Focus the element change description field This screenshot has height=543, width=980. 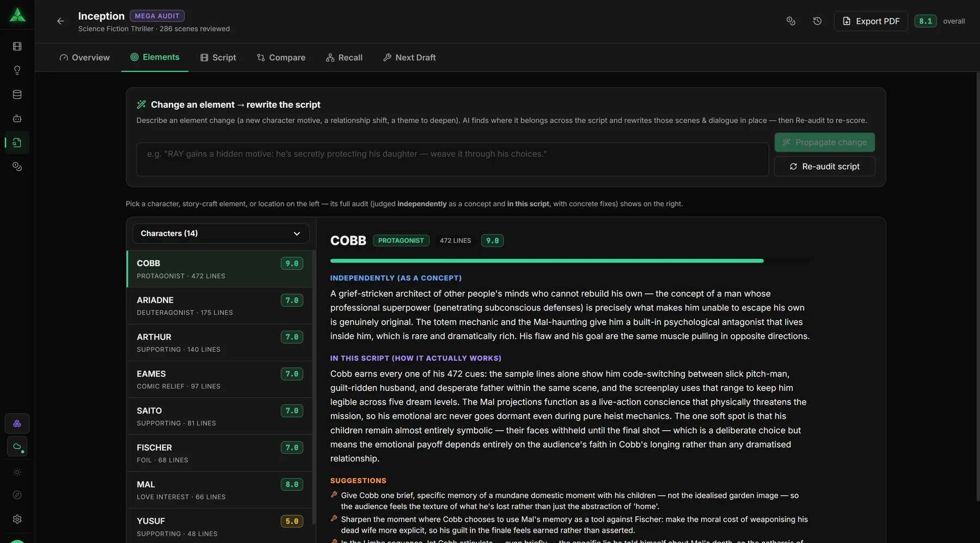pyautogui.click(x=452, y=159)
